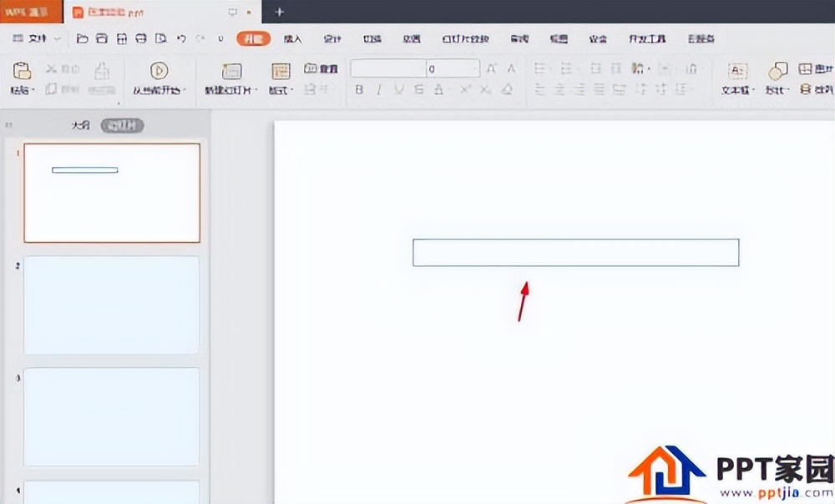Open the Slide Show ribbon tab
835x504 pixels.
click(x=465, y=38)
